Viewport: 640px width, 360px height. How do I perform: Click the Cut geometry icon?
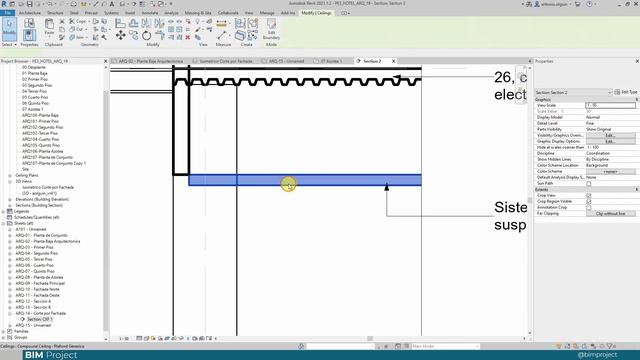tap(72, 29)
